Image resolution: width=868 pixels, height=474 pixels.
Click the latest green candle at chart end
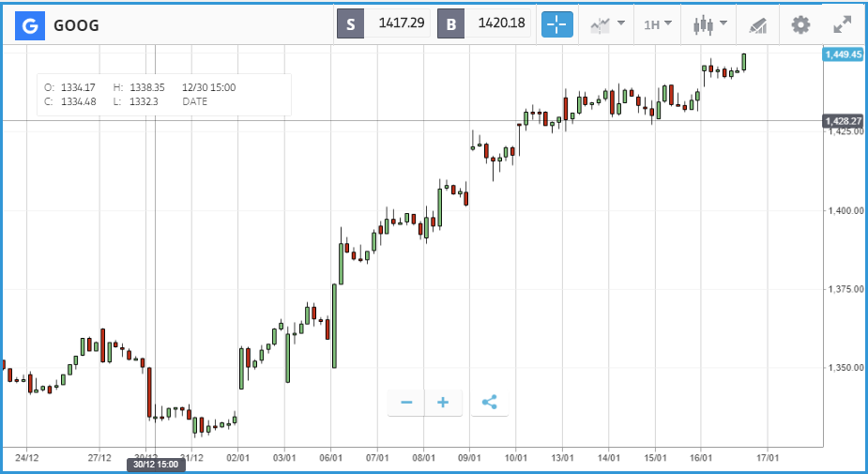(744, 62)
